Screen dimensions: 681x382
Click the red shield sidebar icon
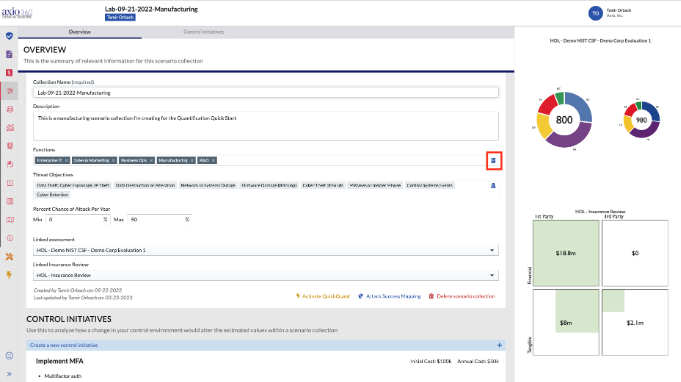coord(10,146)
